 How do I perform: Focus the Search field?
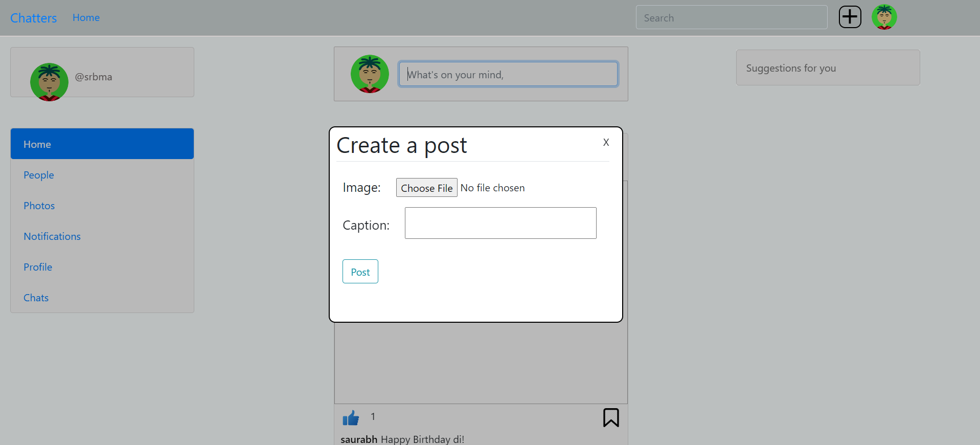[732, 17]
